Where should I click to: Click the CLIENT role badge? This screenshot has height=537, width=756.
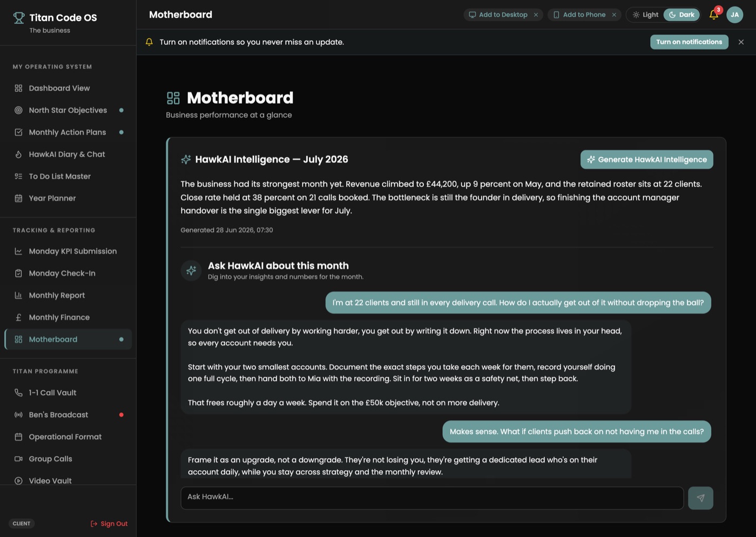[22, 524]
